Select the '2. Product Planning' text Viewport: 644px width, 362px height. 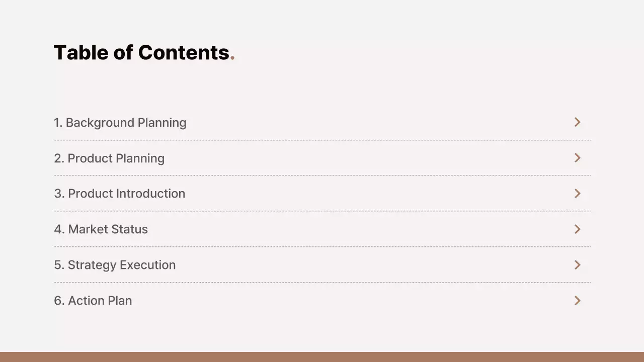(109, 158)
